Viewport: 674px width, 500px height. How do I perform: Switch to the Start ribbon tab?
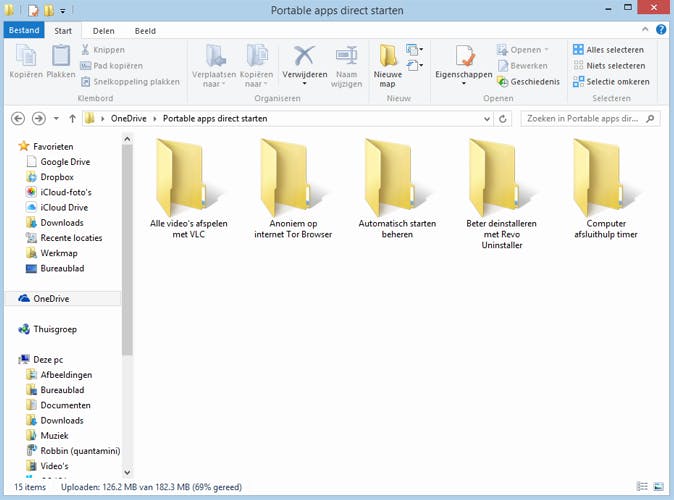tap(63, 31)
